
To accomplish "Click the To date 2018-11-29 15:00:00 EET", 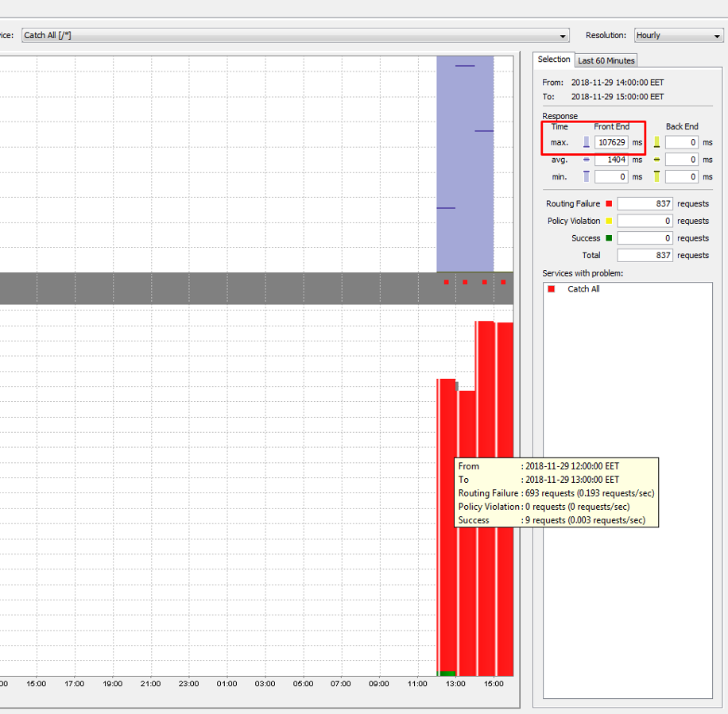I will (x=617, y=97).
